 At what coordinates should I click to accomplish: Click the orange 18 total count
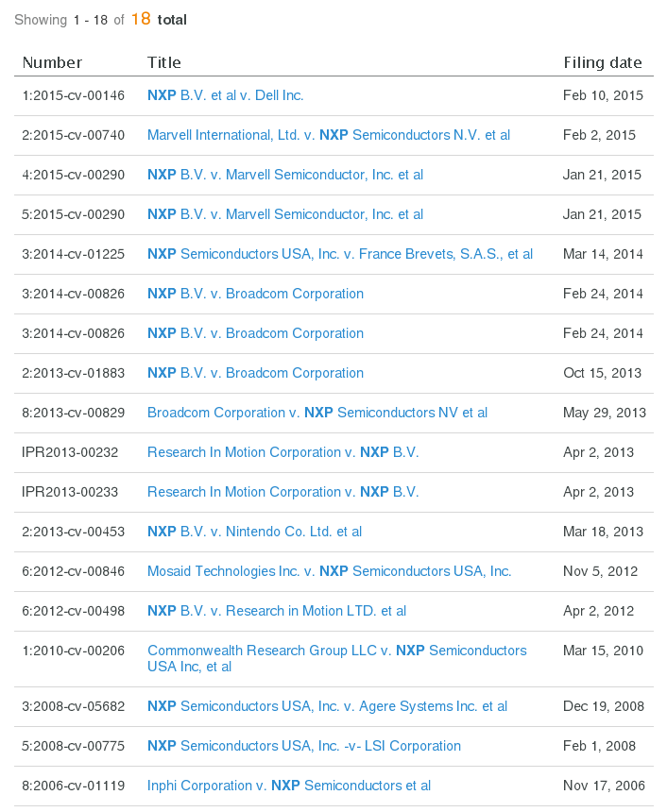[x=138, y=19]
